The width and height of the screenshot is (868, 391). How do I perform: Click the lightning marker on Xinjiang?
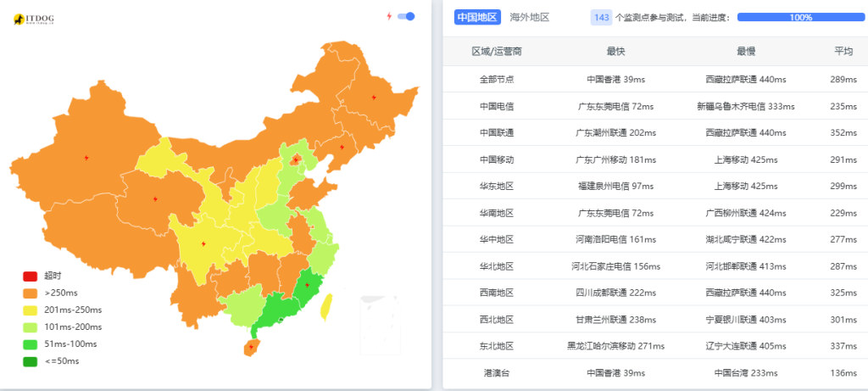coord(86,158)
